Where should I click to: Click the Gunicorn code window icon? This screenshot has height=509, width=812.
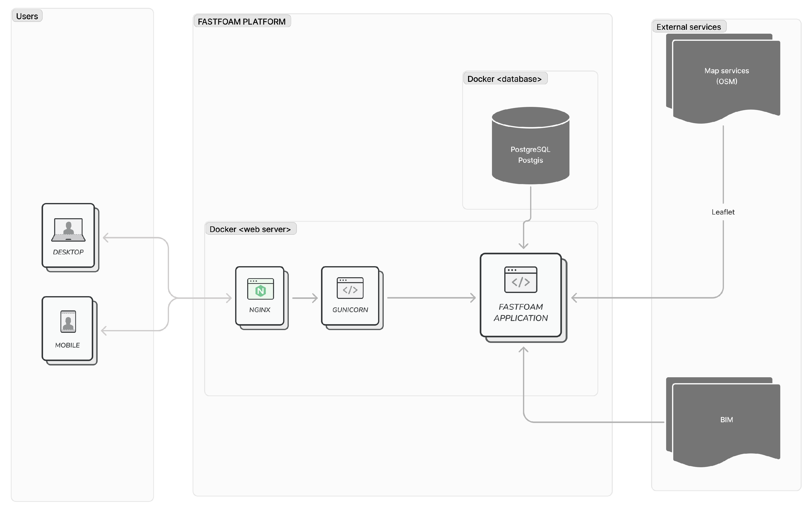click(350, 288)
